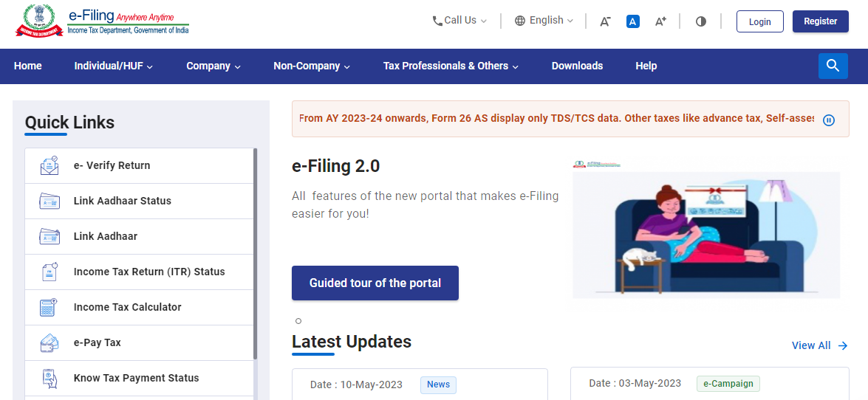Viewport: 868px width, 400px height.
Task: Click the e-Verify Return envelope icon
Action: click(x=49, y=165)
